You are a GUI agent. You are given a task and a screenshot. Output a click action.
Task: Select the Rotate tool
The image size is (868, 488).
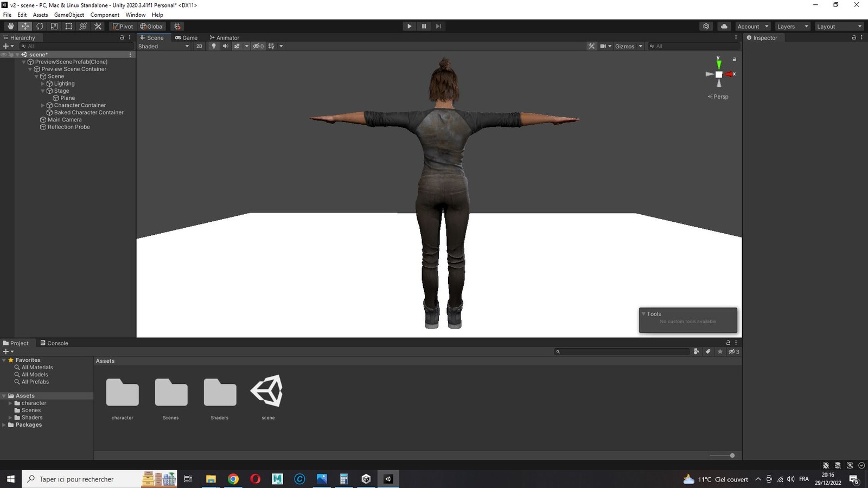[x=40, y=26]
